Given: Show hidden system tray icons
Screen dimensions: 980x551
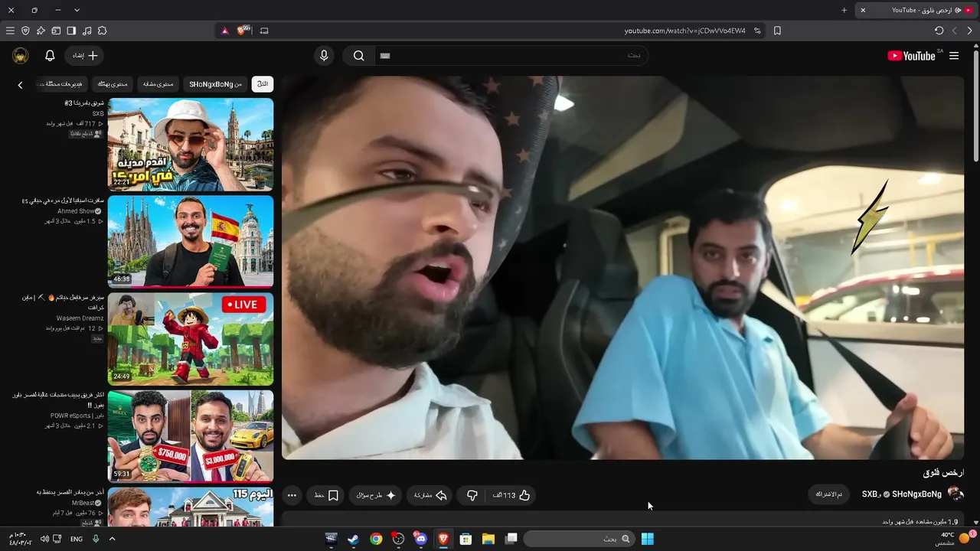Looking at the screenshot, I should (112, 539).
